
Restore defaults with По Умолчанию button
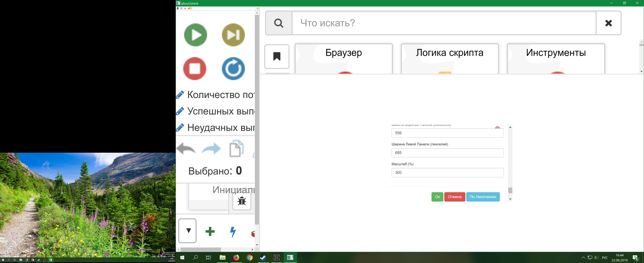tap(483, 197)
